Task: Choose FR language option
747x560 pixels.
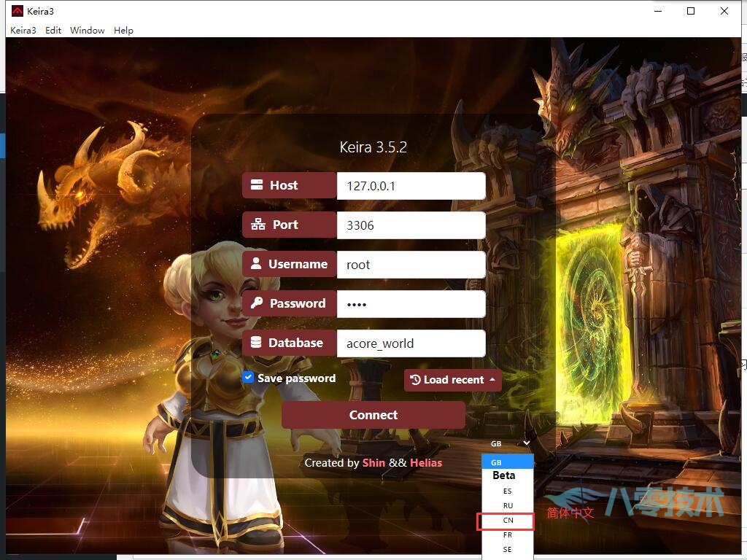Action: 508,535
